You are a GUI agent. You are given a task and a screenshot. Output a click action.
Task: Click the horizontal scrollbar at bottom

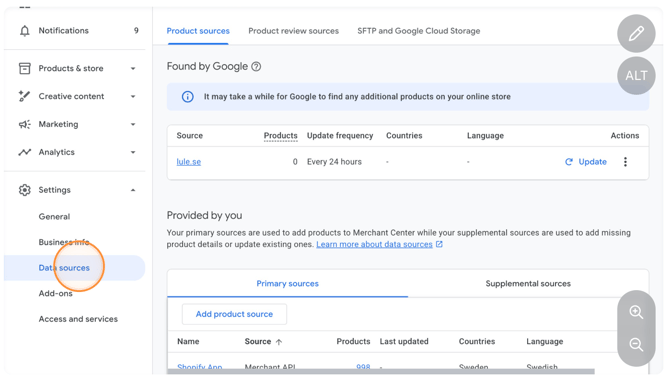tap(381, 372)
